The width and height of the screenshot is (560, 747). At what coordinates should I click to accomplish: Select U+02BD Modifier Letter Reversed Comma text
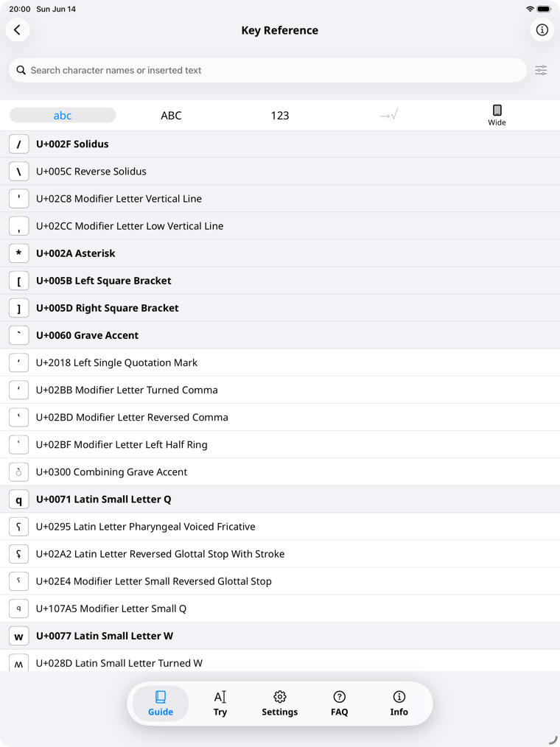132,417
